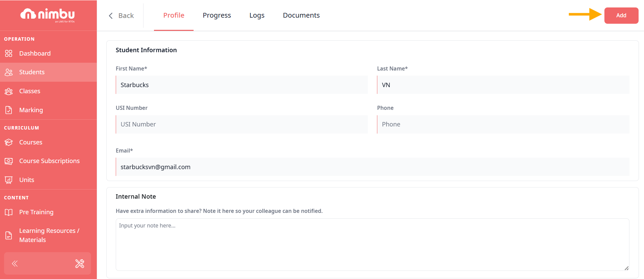Focus the First Name field

(x=242, y=85)
